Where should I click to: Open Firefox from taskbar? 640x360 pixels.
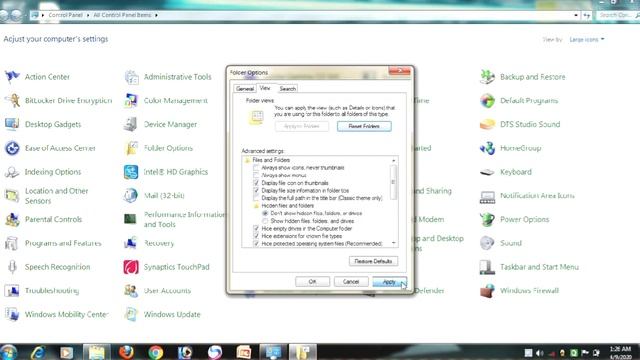point(126,352)
